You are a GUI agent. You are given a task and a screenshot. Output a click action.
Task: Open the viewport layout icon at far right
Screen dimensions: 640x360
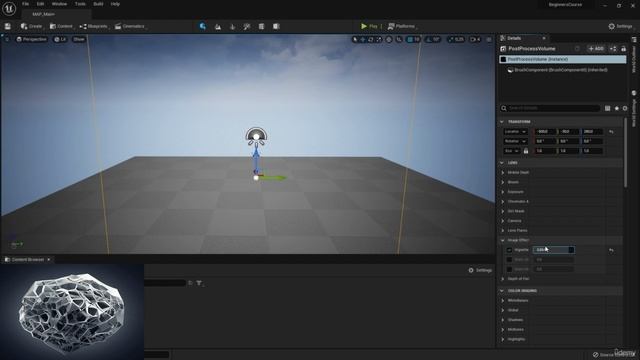pos(489,40)
